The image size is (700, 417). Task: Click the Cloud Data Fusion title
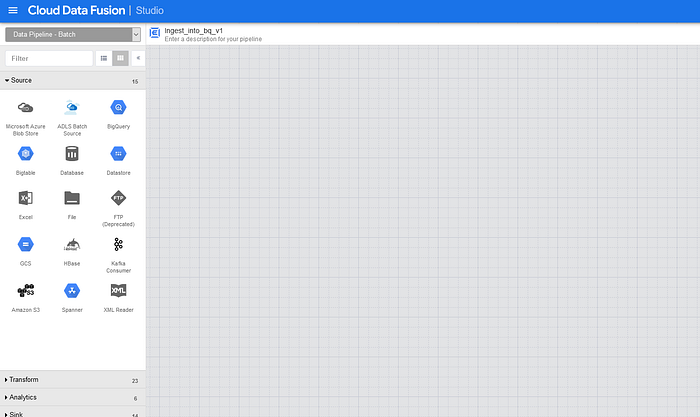[x=76, y=10]
